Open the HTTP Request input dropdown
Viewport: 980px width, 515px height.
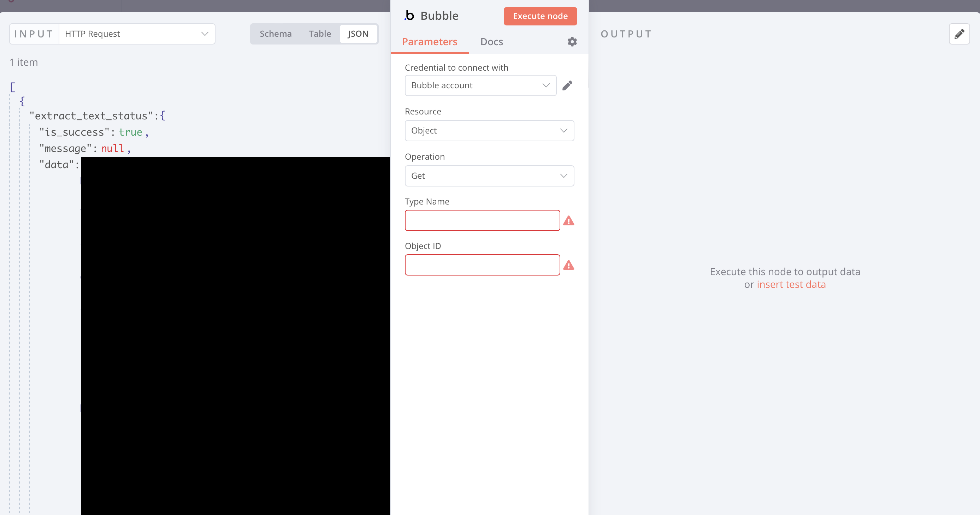tap(137, 34)
